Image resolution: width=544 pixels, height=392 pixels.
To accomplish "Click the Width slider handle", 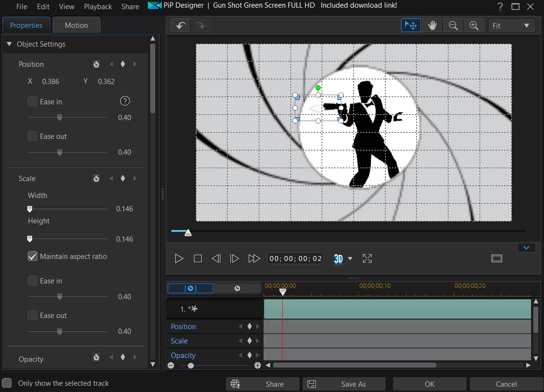I will (30, 208).
